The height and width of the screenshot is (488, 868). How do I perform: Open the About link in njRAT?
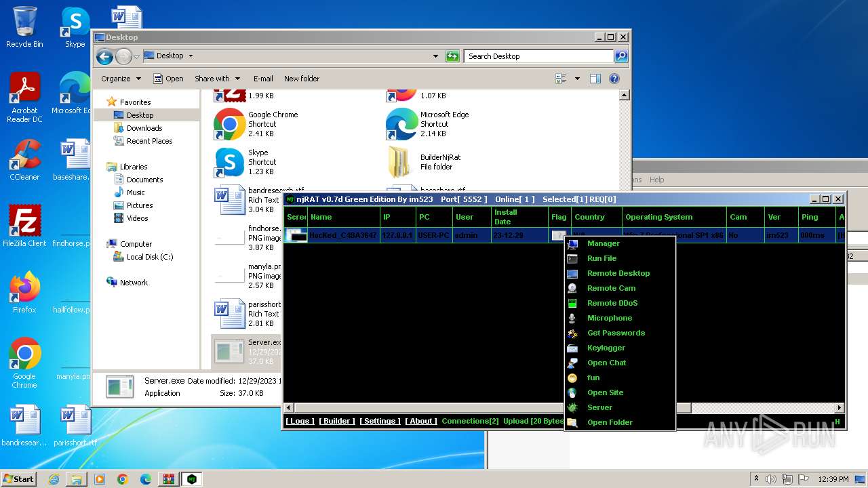[x=421, y=421]
